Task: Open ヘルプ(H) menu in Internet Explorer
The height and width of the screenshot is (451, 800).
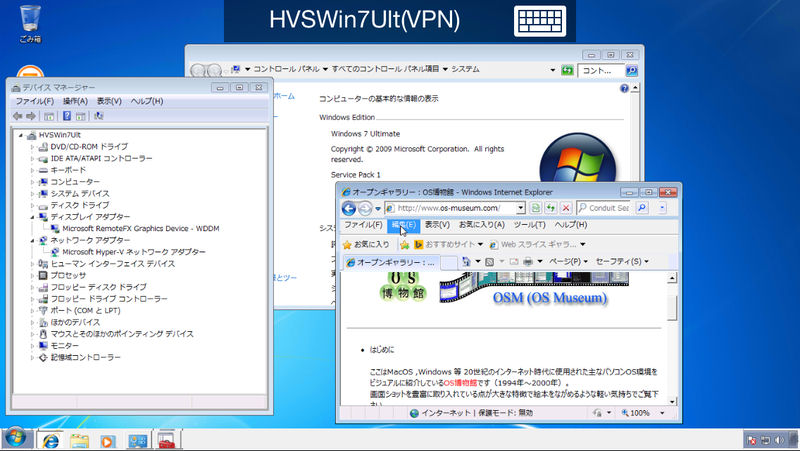Action: pyautogui.click(x=571, y=225)
